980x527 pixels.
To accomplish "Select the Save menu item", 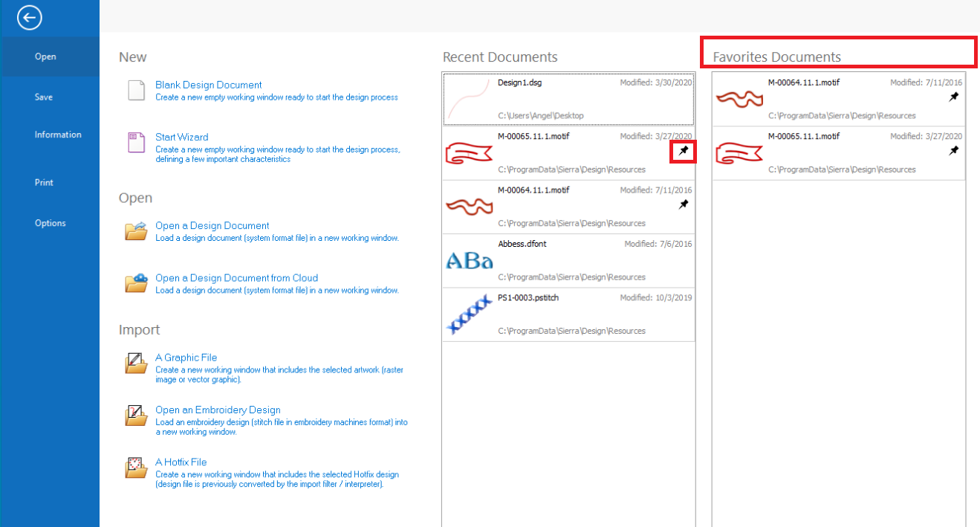I will coord(43,97).
